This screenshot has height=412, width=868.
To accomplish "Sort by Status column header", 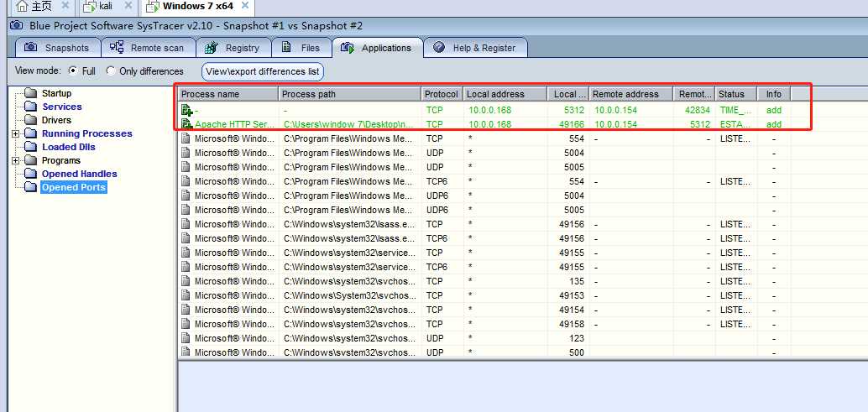I will coord(736,94).
